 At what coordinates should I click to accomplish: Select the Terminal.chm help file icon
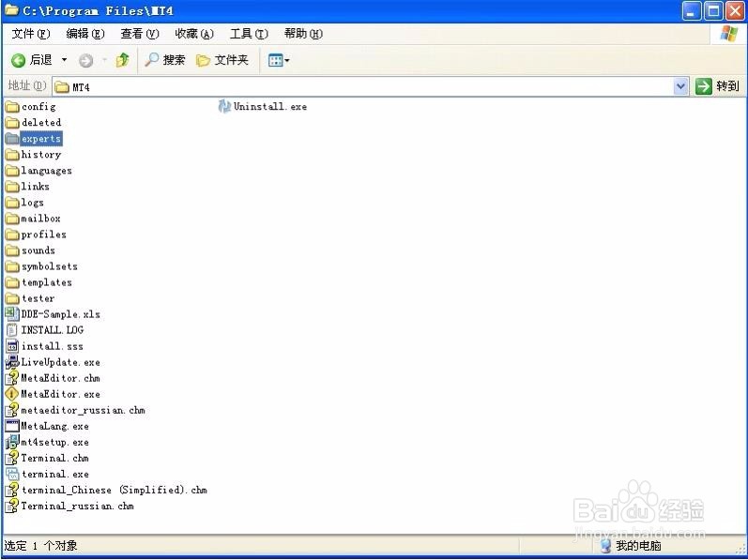point(12,458)
